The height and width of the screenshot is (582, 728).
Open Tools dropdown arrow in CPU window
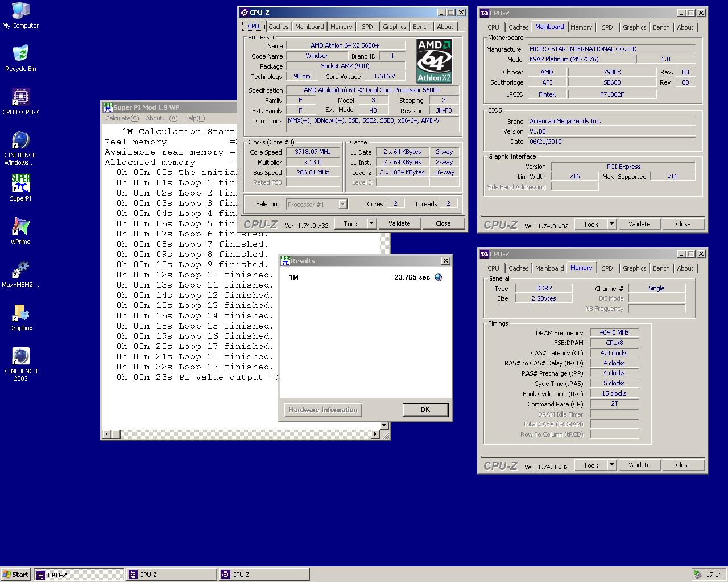[371, 223]
